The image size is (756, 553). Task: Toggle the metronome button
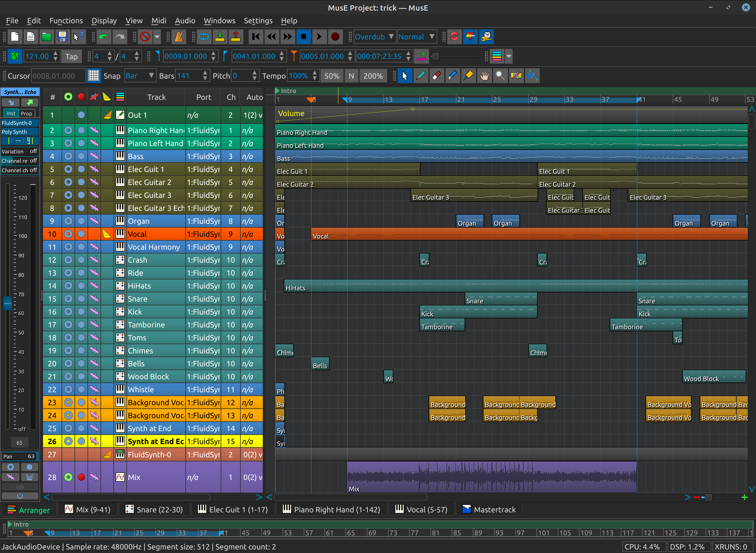coord(179,37)
